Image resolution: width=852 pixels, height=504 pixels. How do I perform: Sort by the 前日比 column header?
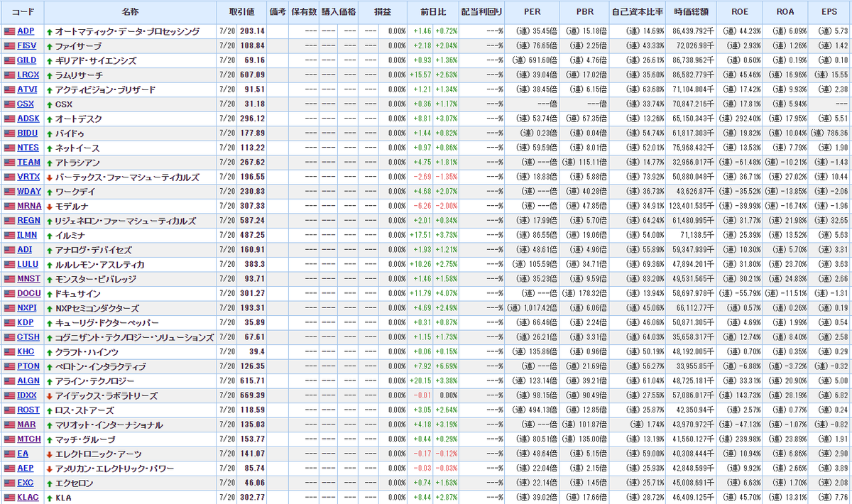click(x=435, y=12)
